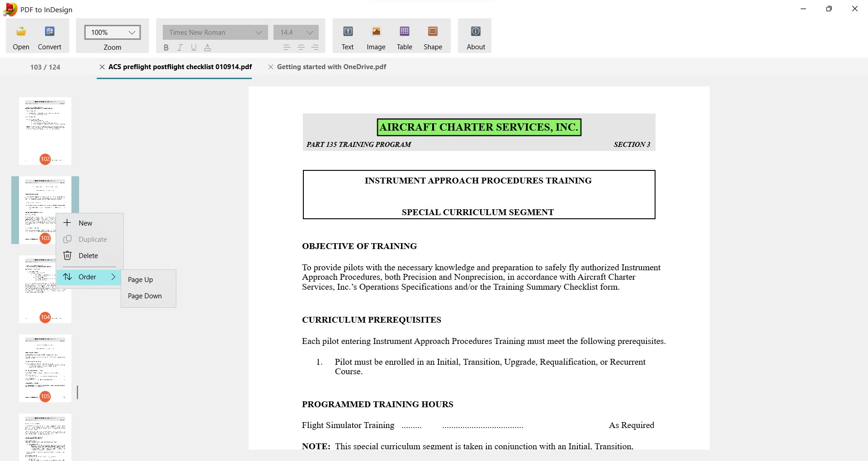Close the Getting started with OneDrive tab

[271, 67]
